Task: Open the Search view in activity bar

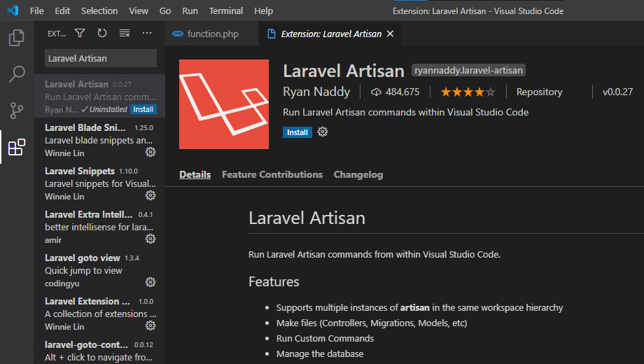Action: [x=17, y=74]
